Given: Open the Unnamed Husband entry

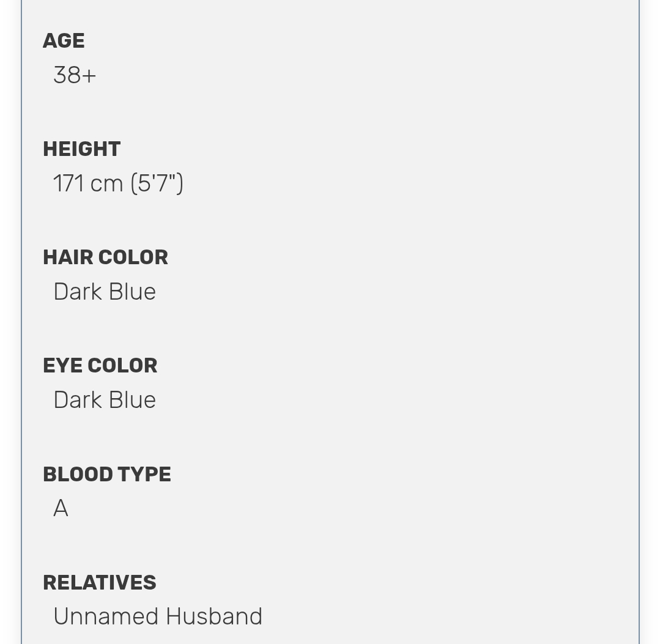Looking at the screenshot, I should (x=158, y=616).
